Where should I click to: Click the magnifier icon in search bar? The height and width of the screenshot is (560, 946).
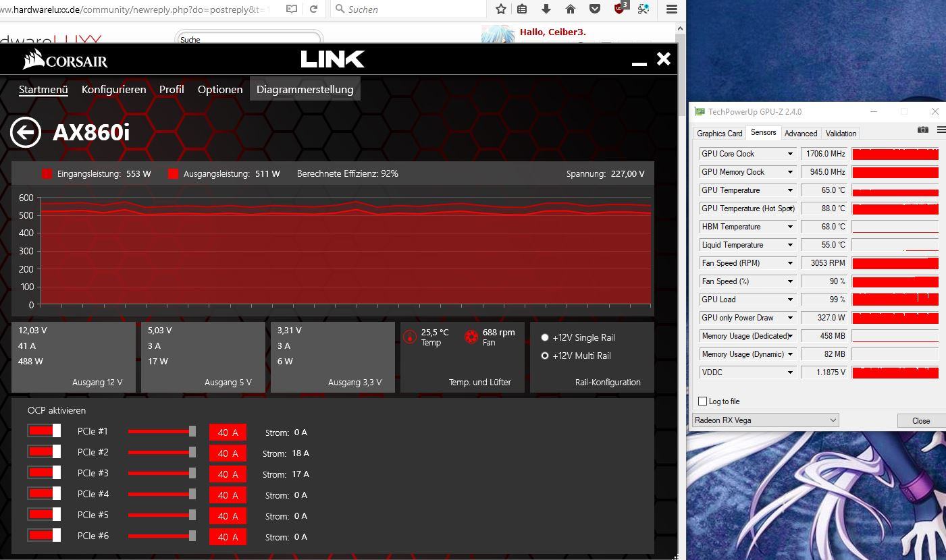pos(339,9)
